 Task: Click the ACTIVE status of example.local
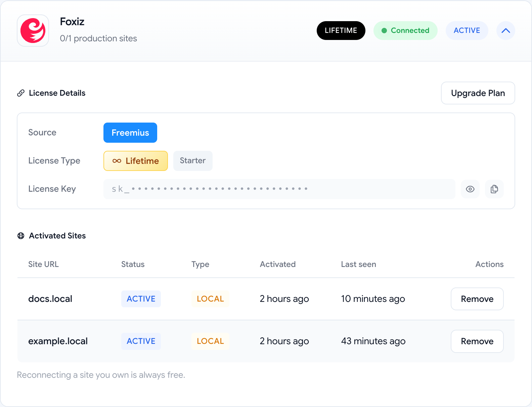pyautogui.click(x=141, y=341)
